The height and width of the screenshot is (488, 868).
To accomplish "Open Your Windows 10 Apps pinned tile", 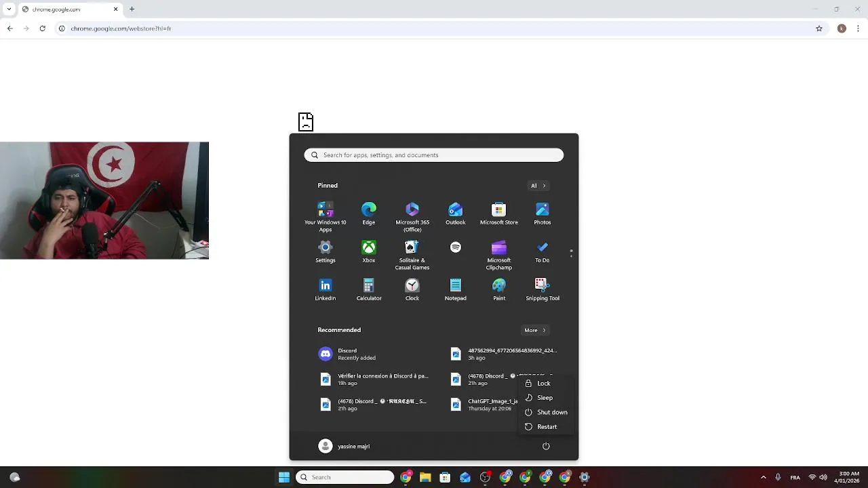I will (325, 217).
